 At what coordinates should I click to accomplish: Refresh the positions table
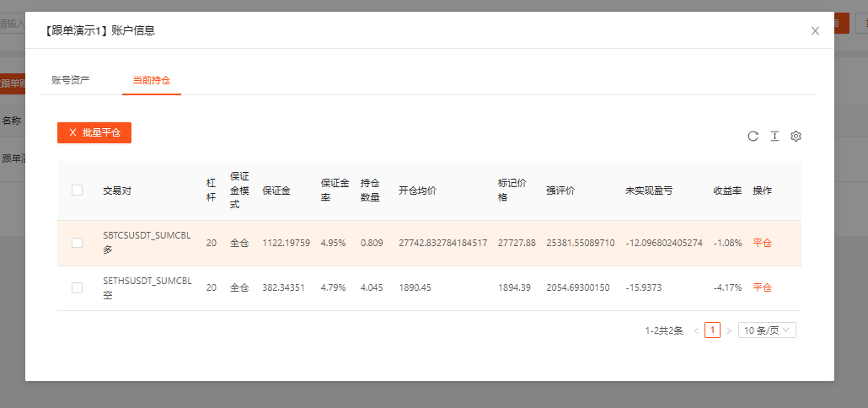pyautogui.click(x=753, y=137)
